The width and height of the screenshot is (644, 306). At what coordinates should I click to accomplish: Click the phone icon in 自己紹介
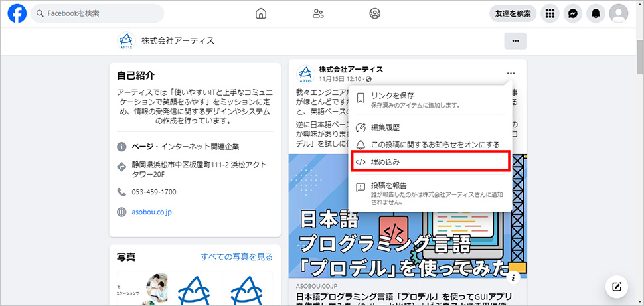pyautogui.click(x=121, y=192)
